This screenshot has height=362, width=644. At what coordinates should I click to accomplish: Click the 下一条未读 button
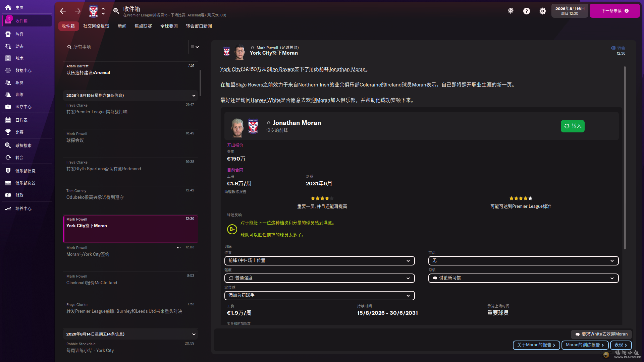click(x=614, y=11)
